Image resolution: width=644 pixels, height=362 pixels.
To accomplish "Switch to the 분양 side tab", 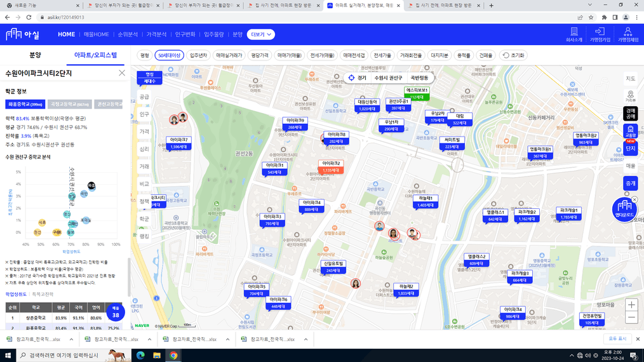I will [35, 55].
